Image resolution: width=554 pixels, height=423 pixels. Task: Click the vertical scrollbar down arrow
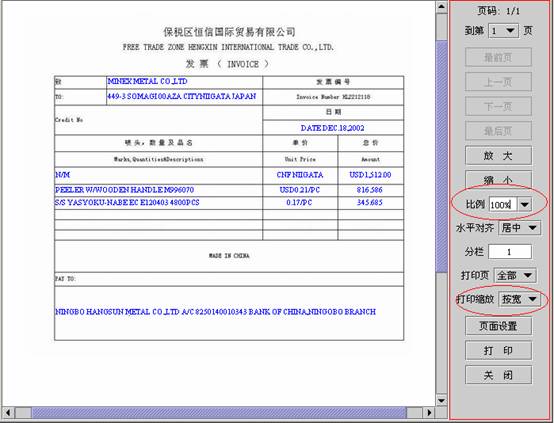coord(442,400)
